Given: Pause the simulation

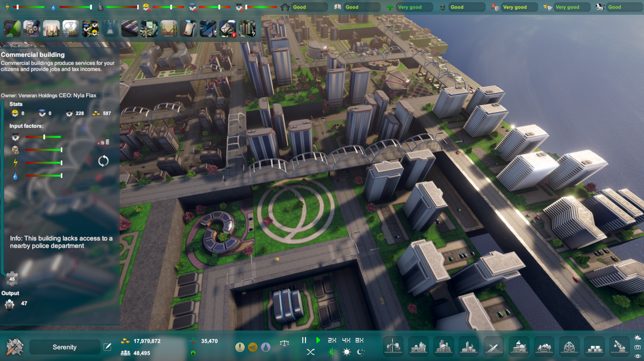Looking at the screenshot, I should [x=304, y=340].
